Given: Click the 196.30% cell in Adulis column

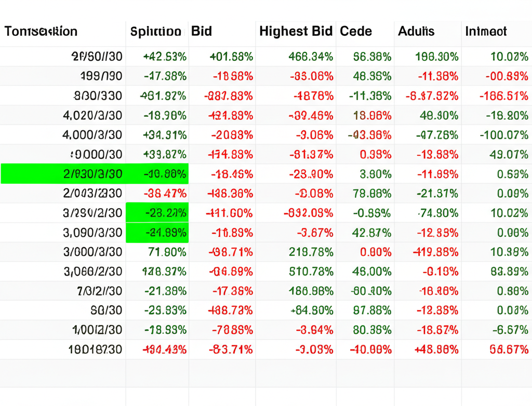Looking at the screenshot, I should [436, 57].
